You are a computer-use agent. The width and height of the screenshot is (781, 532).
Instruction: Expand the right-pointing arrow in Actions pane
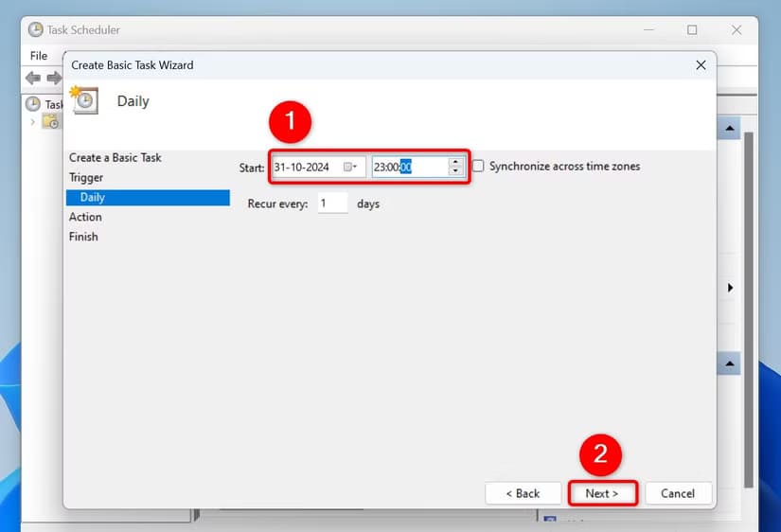pyautogui.click(x=730, y=288)
